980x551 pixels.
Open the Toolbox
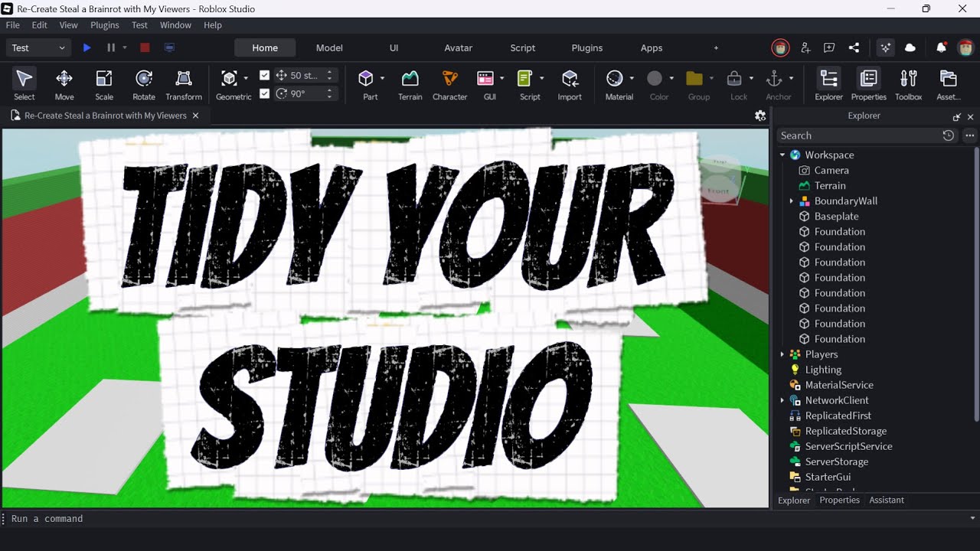[x=909, y=84]
